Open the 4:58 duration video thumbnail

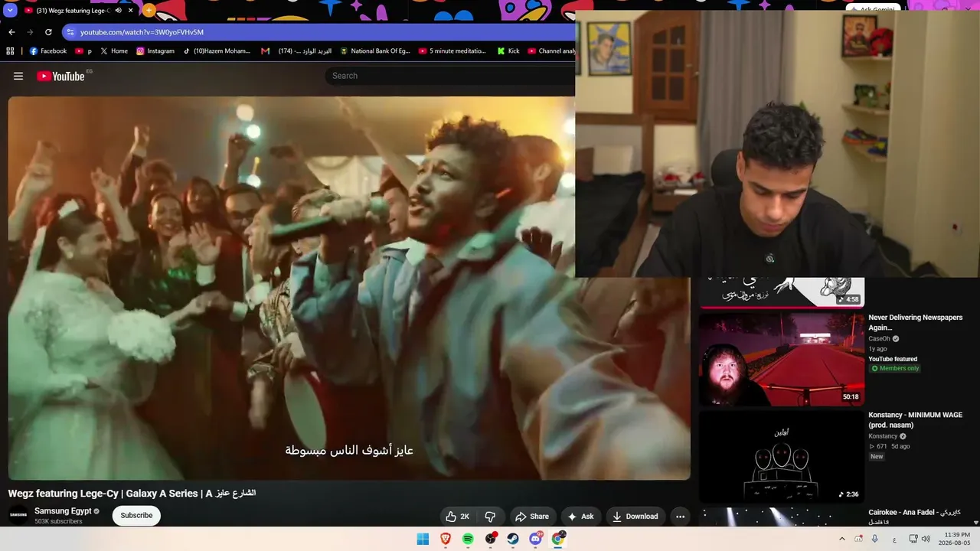tap(782, 292)
